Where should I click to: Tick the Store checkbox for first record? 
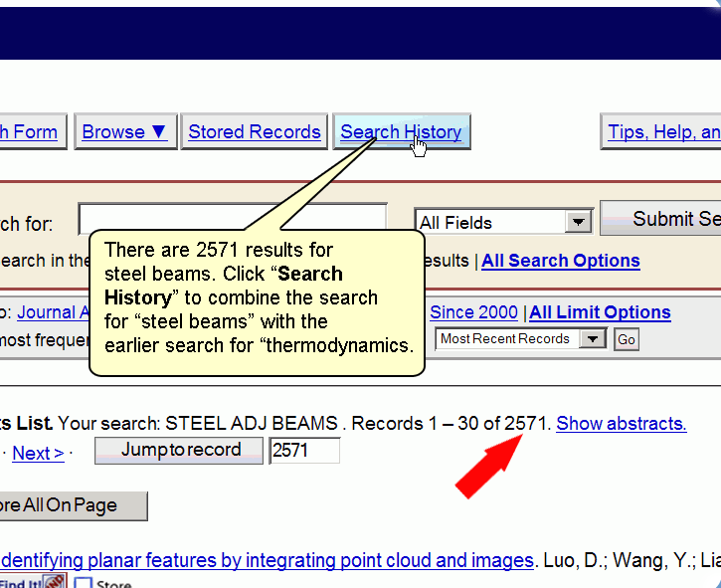tap(84, 583)
